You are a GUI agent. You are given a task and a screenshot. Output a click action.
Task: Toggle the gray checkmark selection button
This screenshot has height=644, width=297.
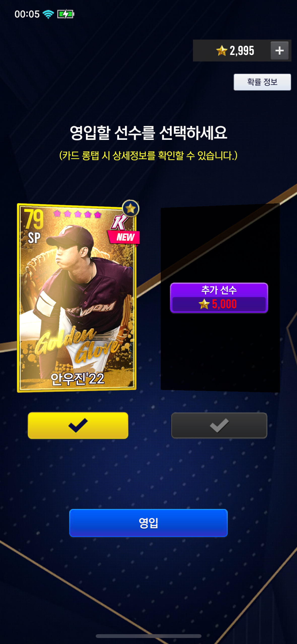point(219,425)
